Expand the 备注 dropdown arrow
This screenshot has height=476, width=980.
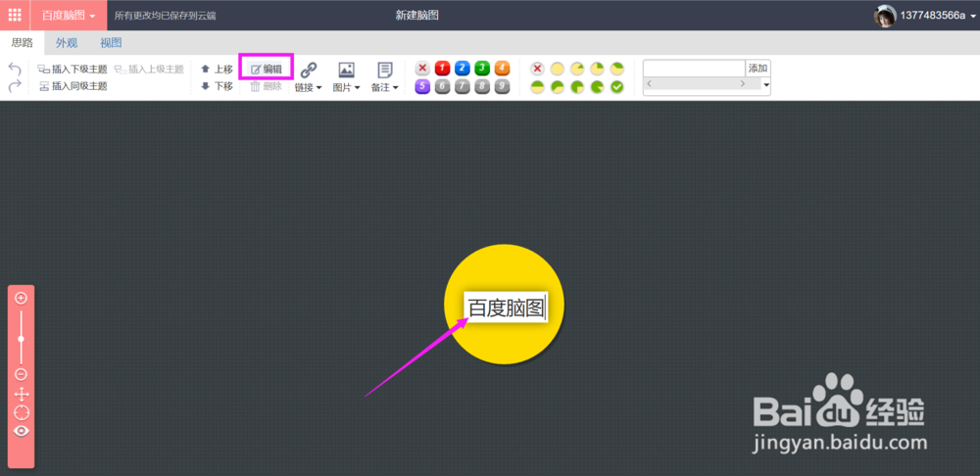point(396,88)
